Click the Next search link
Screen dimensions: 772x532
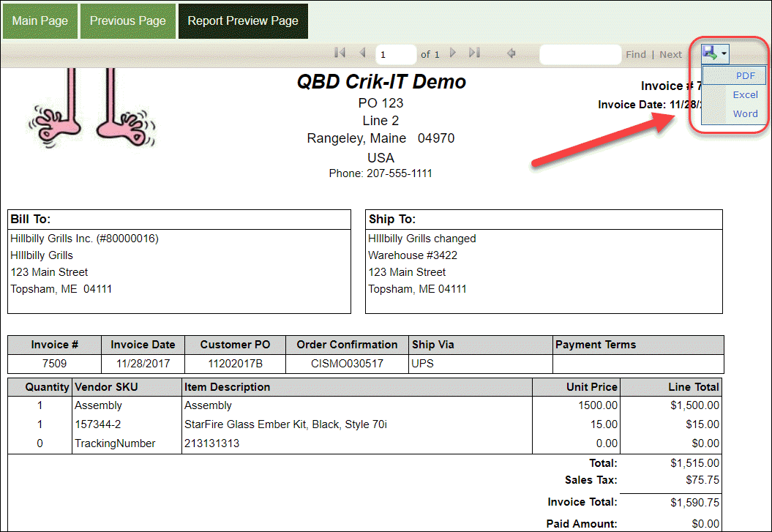click(670, 53)
